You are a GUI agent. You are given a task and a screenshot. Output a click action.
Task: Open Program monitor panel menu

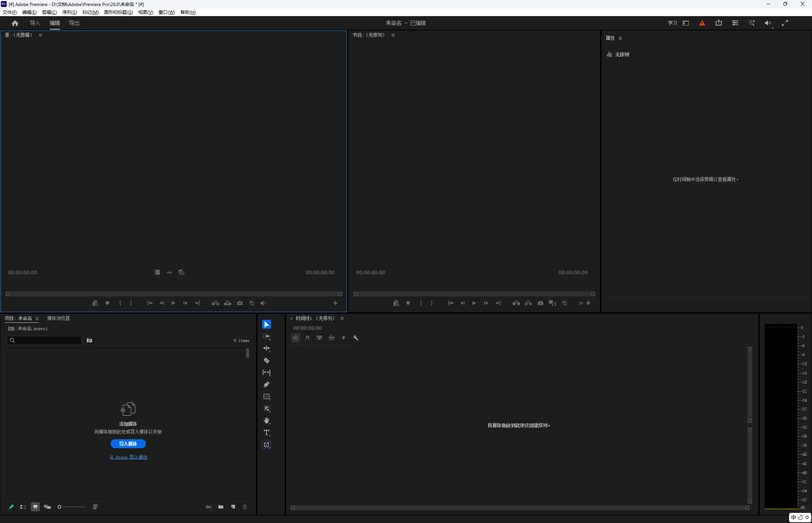tap(393, 35)
